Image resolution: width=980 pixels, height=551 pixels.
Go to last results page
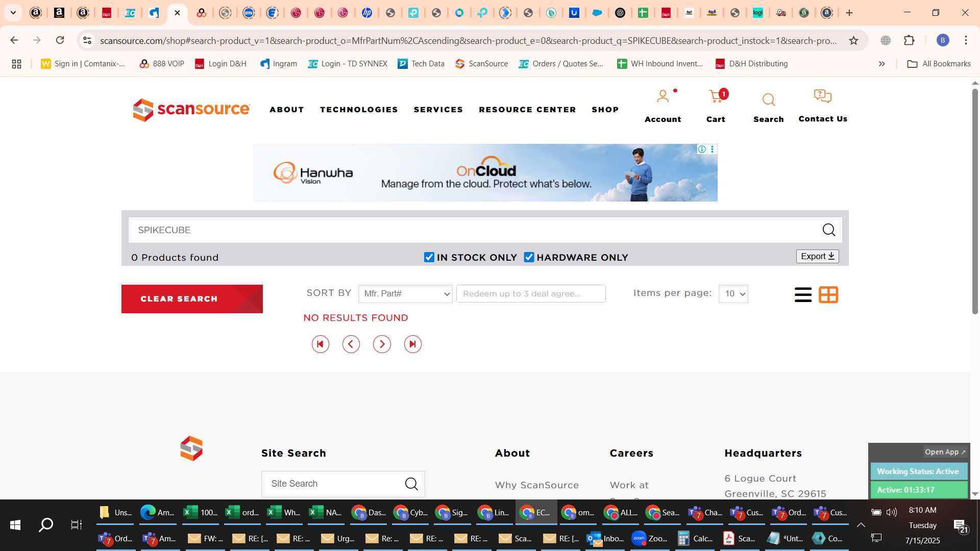click(413, 344)
